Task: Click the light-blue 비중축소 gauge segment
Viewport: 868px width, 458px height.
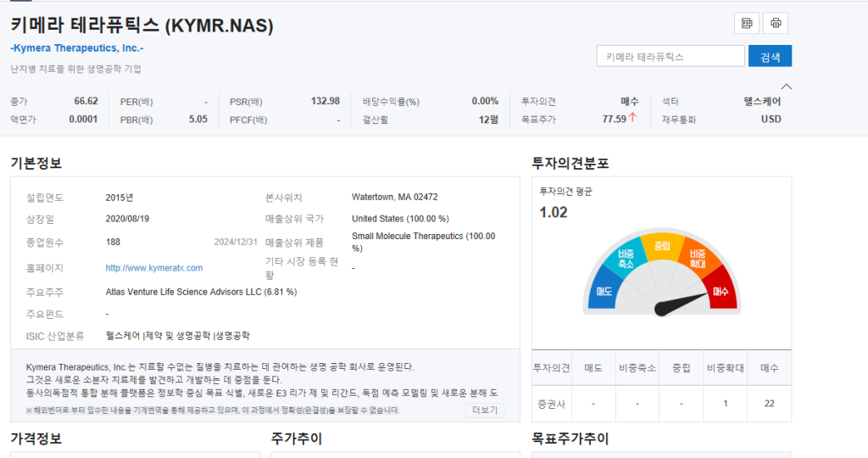Action: [626, 258]
